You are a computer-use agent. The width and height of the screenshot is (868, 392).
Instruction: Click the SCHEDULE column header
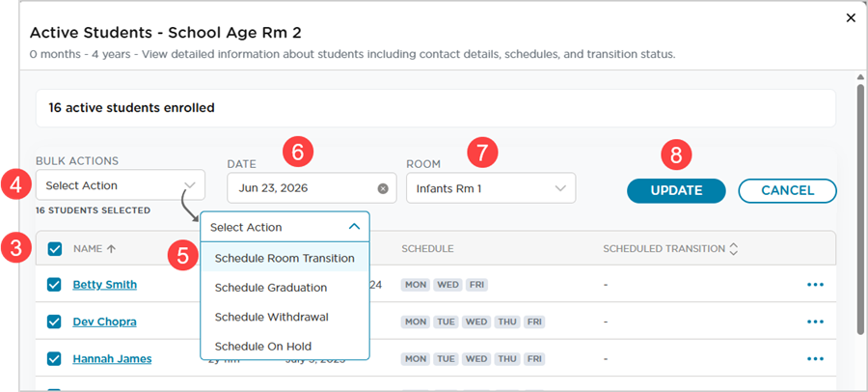coord(427,249)
